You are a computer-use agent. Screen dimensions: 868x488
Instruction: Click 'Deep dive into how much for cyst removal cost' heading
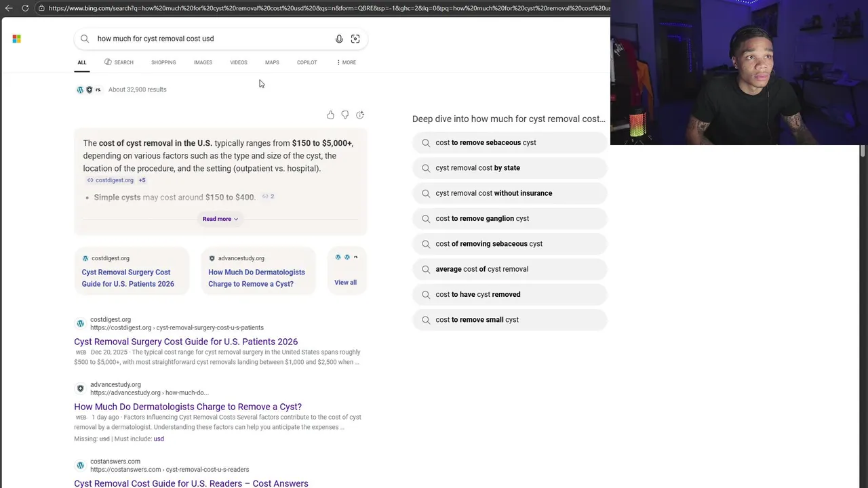tap(509, 119)
